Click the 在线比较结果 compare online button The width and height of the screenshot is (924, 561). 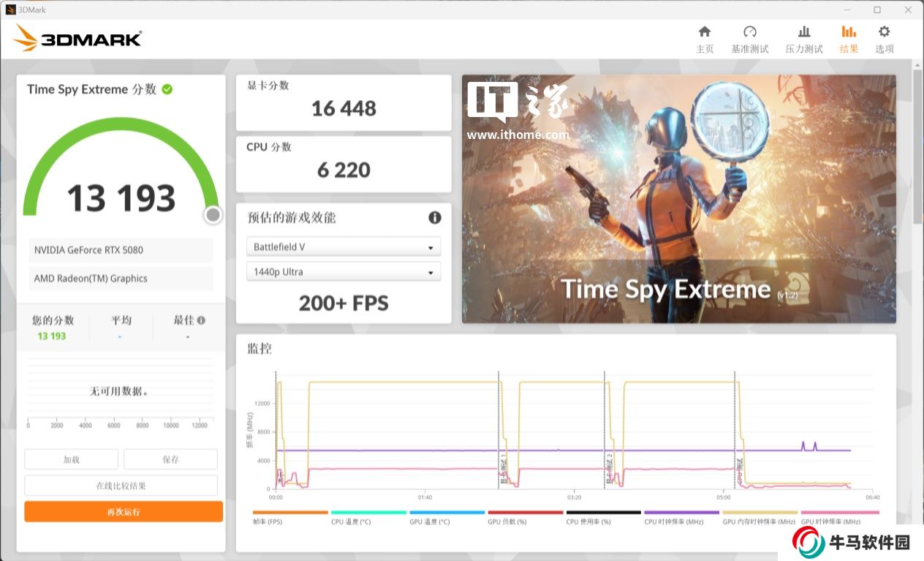(x=121, y=486)
